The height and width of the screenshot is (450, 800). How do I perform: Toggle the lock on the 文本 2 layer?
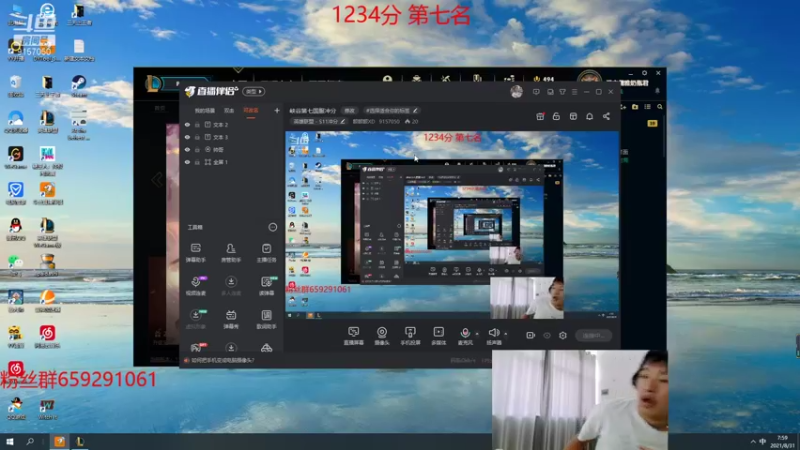point(197,124)
